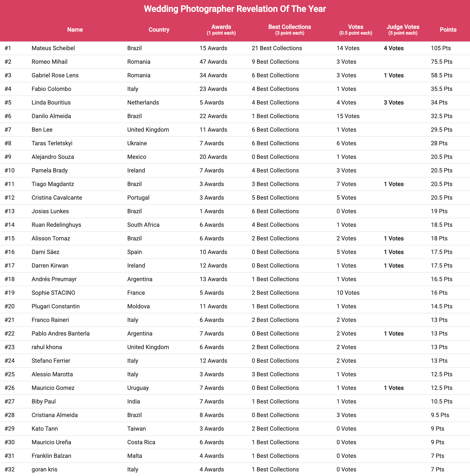Click Romeo Mihail's 47 Awards cell
Screen dimensions: 470x476
[x=213, y=62]
